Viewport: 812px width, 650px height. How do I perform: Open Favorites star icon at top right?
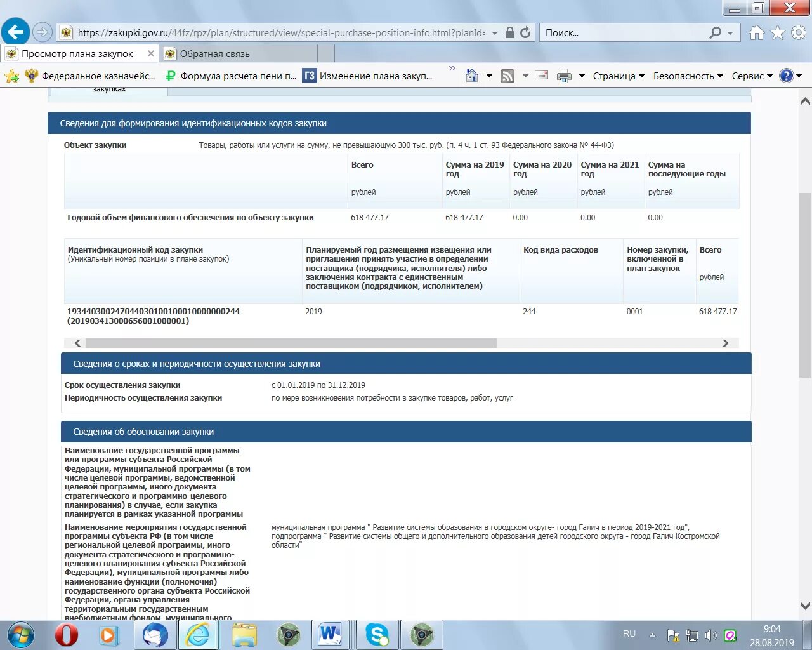tap(778, 32)
